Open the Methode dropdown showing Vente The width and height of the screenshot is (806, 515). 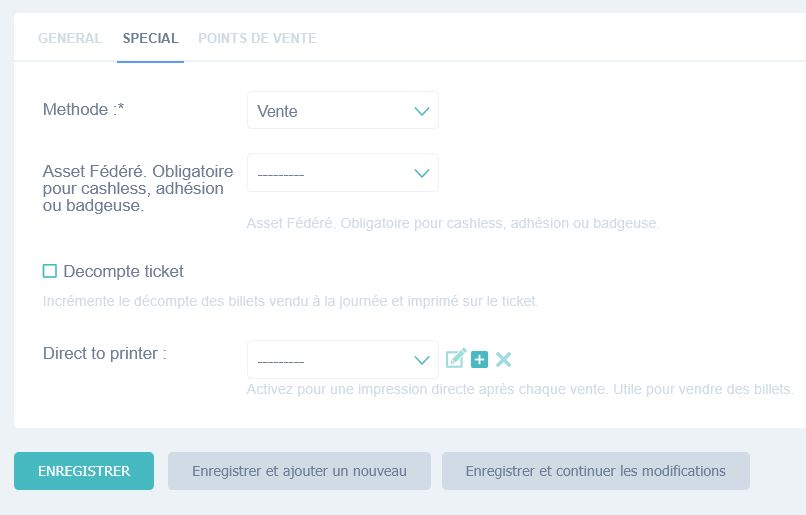pos(330,111)
